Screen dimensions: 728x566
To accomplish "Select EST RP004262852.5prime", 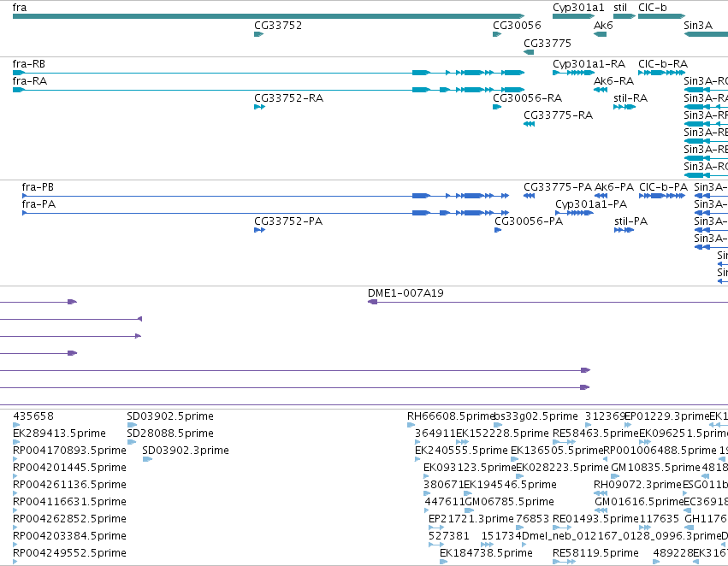I will tap(69, 519).
